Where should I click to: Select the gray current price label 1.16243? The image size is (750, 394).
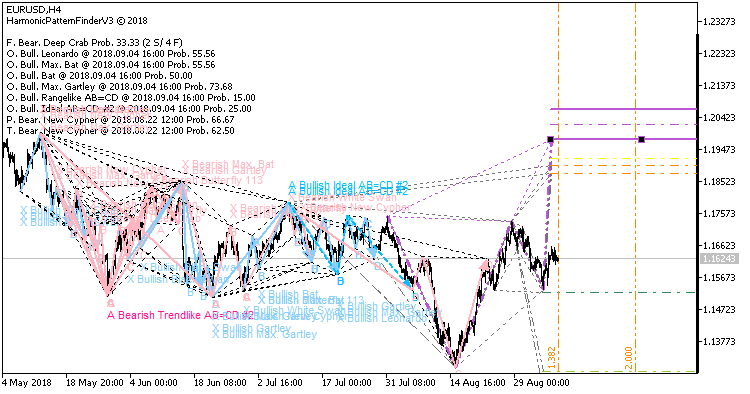pos(719,259)
